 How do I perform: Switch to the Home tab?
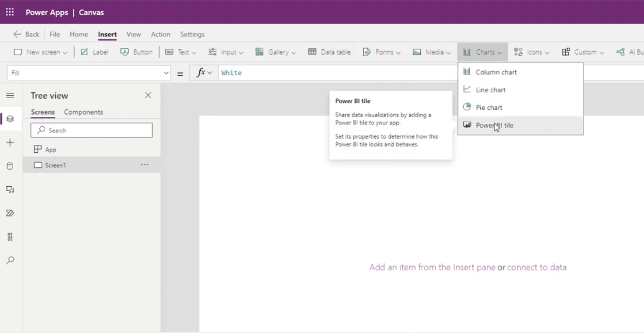pyautogui.click(x=79, y=34)
